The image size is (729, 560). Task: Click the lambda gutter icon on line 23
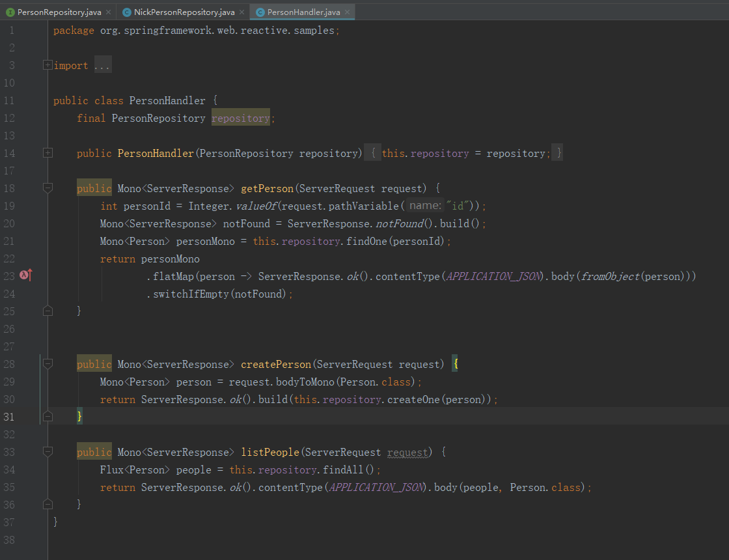tap(26, 275)
